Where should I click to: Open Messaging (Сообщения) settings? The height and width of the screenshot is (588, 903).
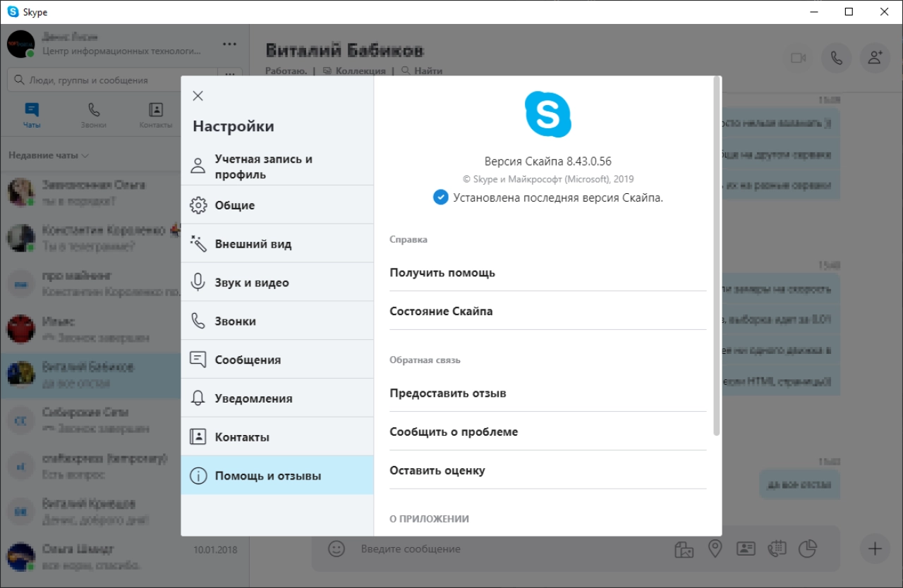(x=277, y=360)
